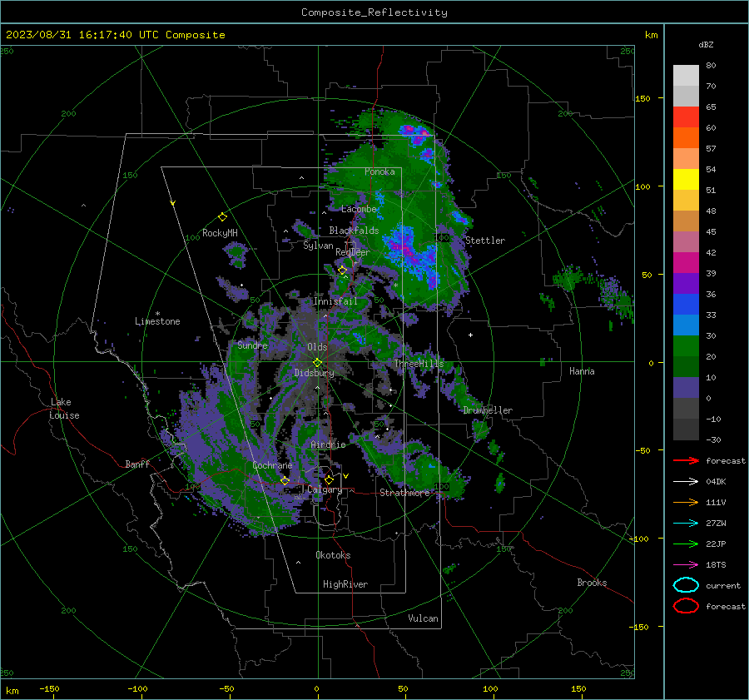Click the Stettler city label
The width and height of the screenshot is (749, 700).
click(x=485, y=241)
